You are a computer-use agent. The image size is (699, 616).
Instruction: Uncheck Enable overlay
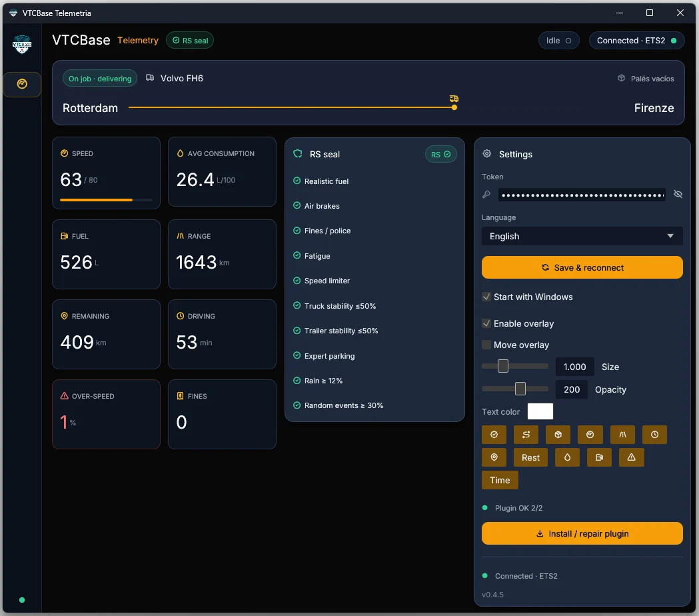click(486, 323)
